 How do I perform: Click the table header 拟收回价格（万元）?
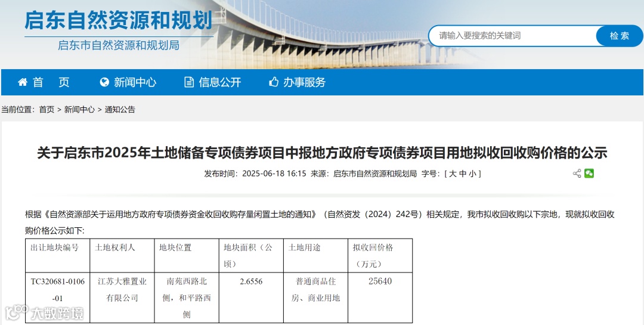pos(373,256)
